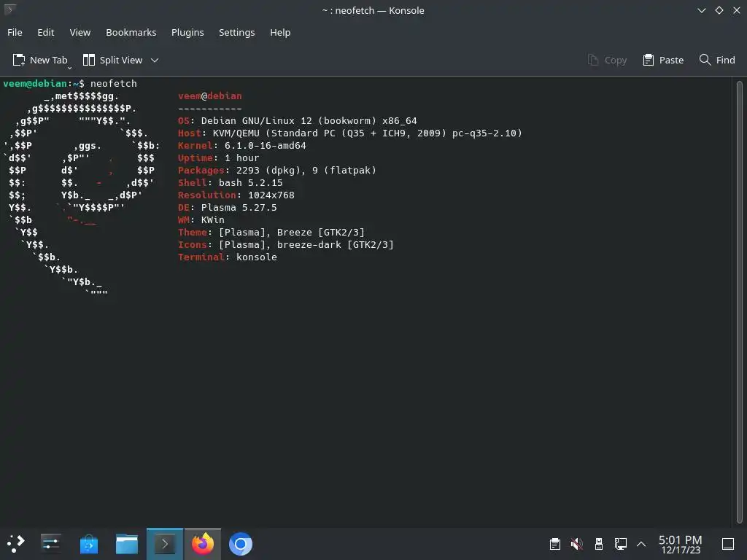Open the Plugins menu
Screen dimensions: 747x560
click(x=187, y=32)
